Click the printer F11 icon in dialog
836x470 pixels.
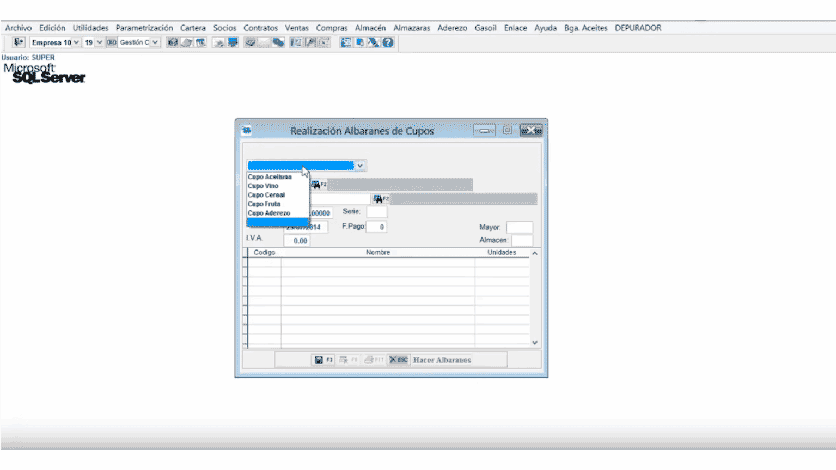(371, 359)
